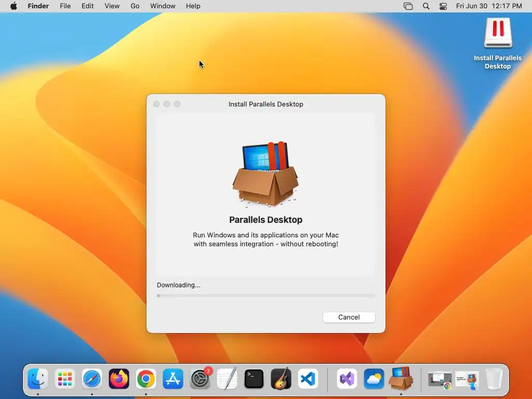Open the minimized Parallels window thumbnail in Dock
Screen dimensions: 532x399
(467, 380)
